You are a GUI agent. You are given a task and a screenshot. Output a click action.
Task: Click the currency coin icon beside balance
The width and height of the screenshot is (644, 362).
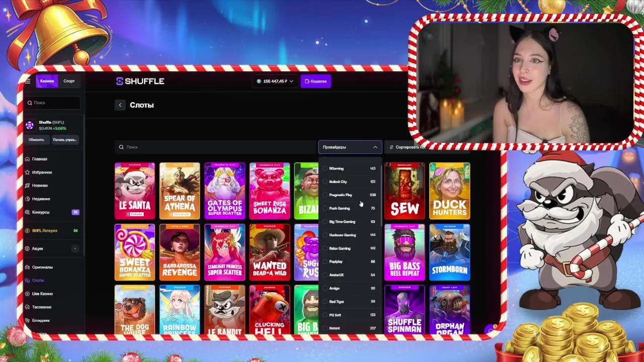pos(259,81)
